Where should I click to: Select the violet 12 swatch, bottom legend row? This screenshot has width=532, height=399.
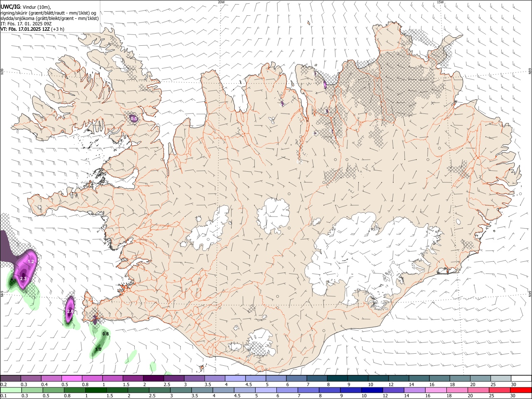point(393,390)
